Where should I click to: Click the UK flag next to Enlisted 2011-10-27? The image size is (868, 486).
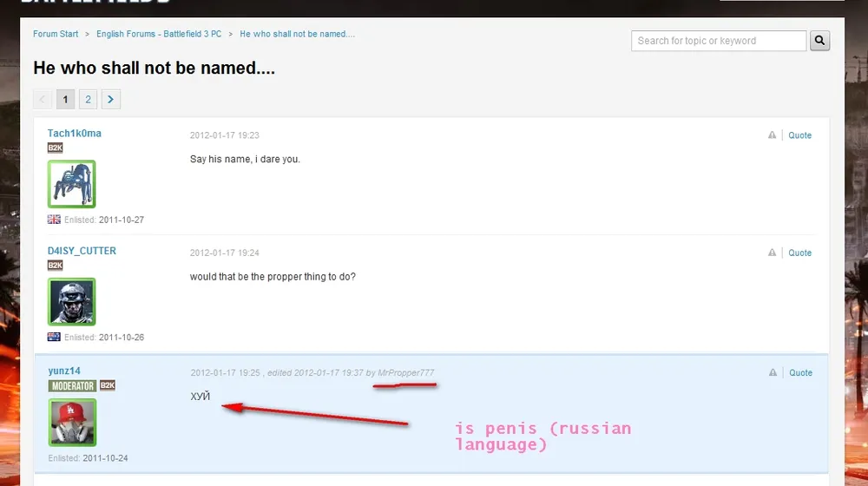[54, 220]
